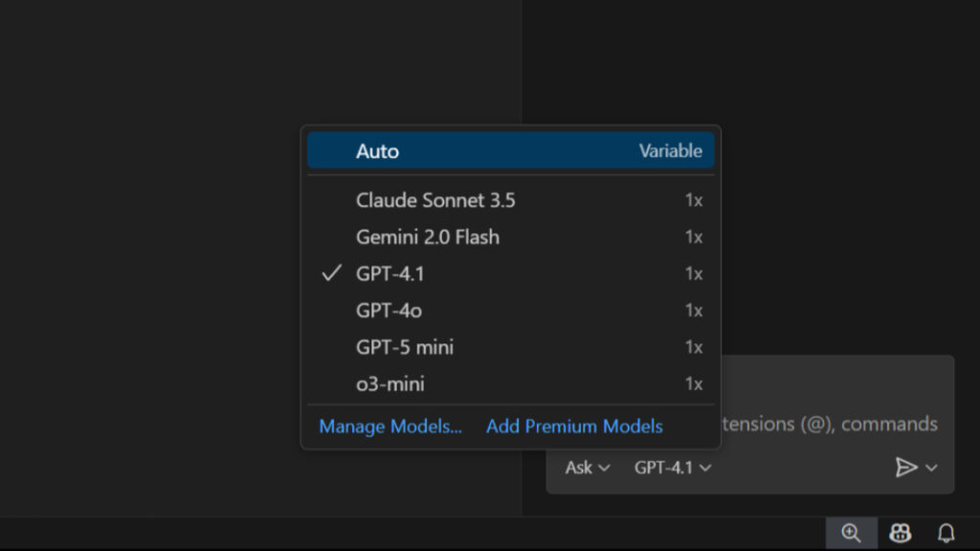Open the Ask mode dropdown

[x=586, y=468]
